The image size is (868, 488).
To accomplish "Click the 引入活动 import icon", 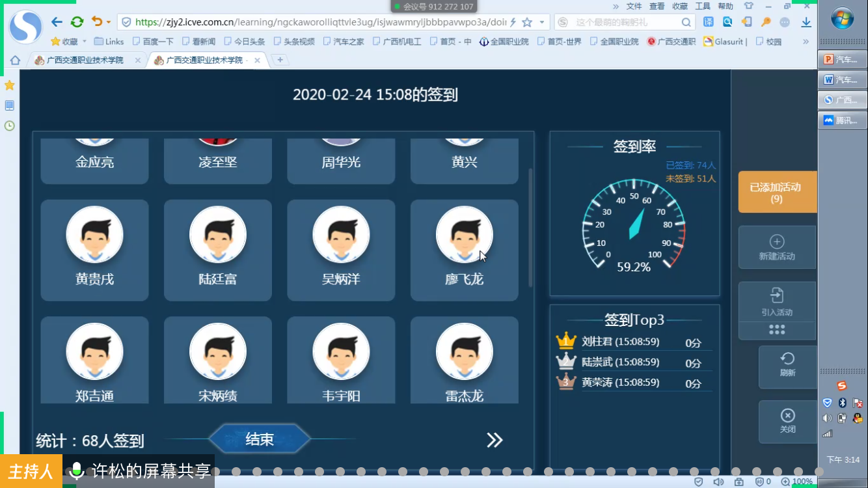I will (777, 295).
